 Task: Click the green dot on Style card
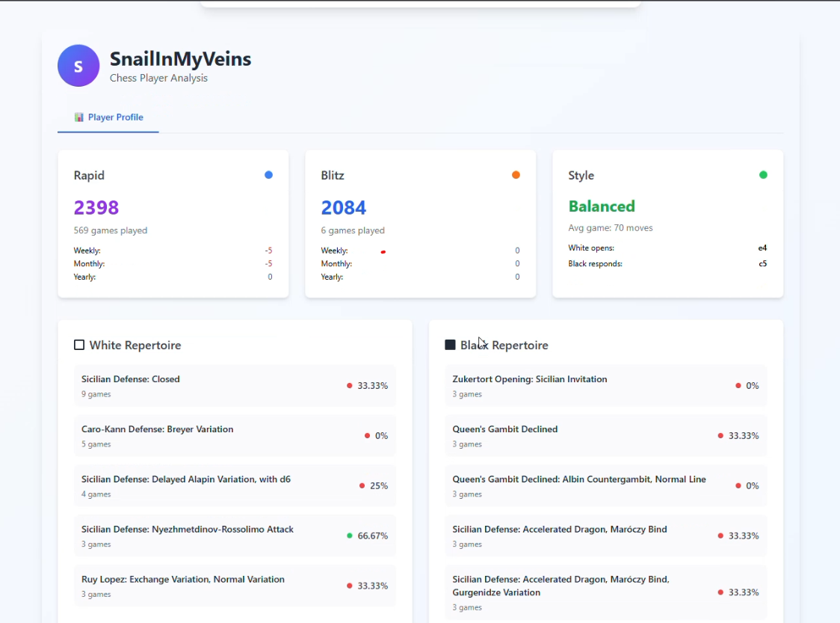click(x=763, y=175)
